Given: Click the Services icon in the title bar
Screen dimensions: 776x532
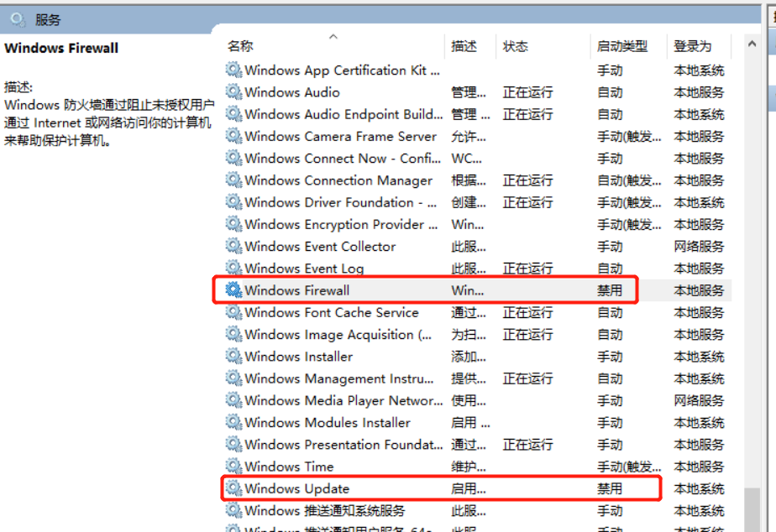Looking at the screenshot, I should [18, 18].
